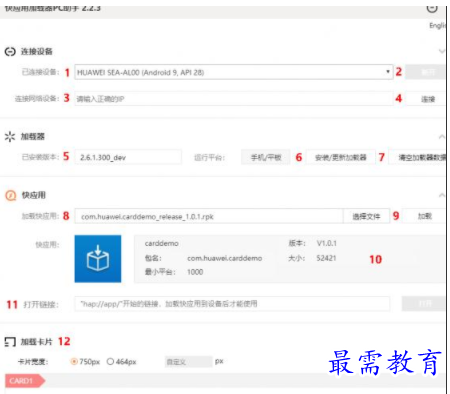Image resolution: width=450 pixels, height=394 pixels.
Task: Click the connect device section link icon
Action: coord(10,52)
